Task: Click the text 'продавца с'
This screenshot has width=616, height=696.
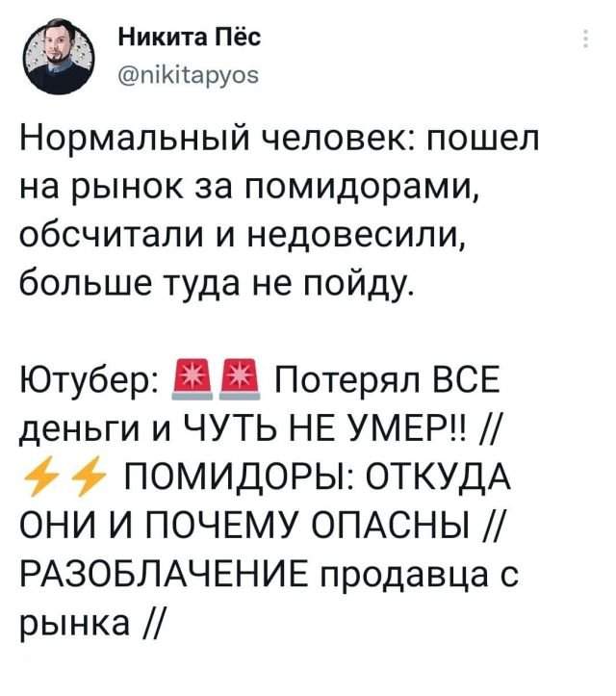Action: click(418, 576)
